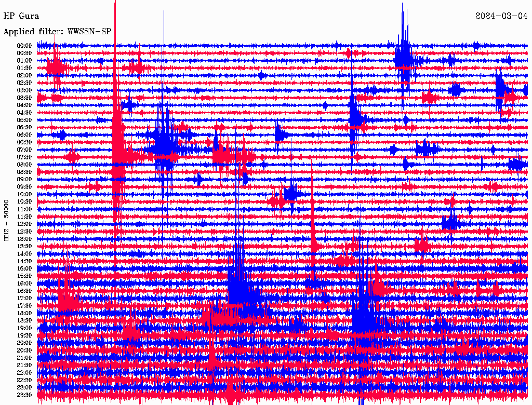
Task: Select the 16:30 time row label
Action: point(24,291)
